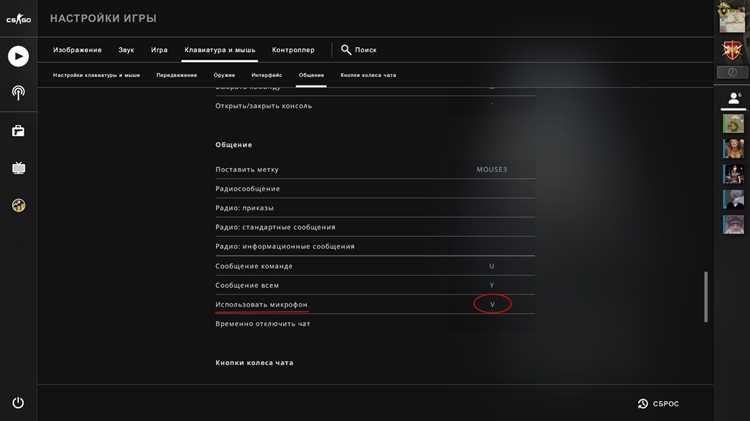Screen dimensions: 750x421
Task: Open the Передвижение subtab
Action: pyautogui.click(x=176, y=75)
